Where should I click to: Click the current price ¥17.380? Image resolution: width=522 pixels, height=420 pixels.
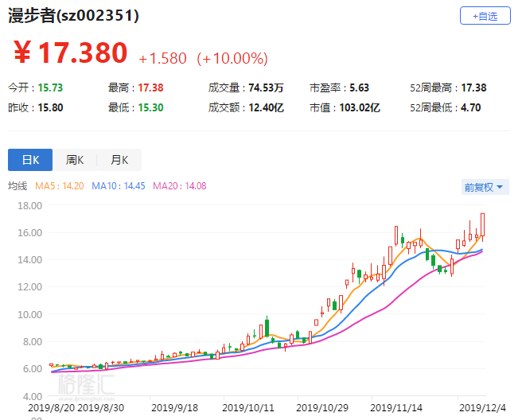coord(70,52)
